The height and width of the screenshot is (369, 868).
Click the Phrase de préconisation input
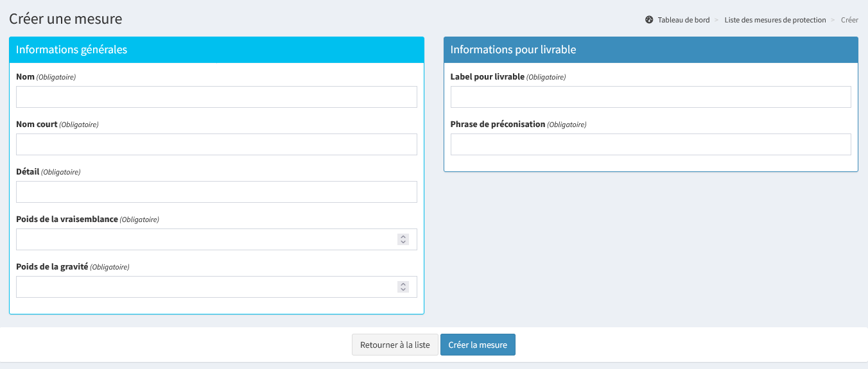coord(650,144)
